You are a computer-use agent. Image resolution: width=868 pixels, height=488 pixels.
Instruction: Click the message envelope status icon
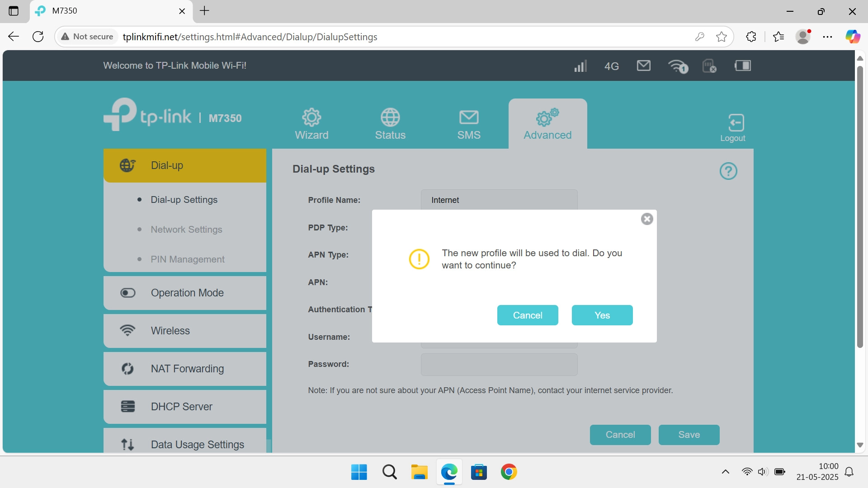coord(643,66)
